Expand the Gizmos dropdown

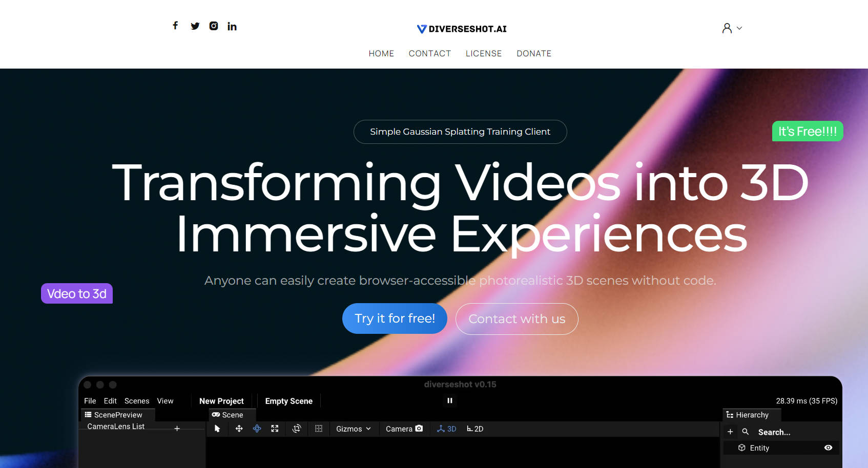coord(353,429)
